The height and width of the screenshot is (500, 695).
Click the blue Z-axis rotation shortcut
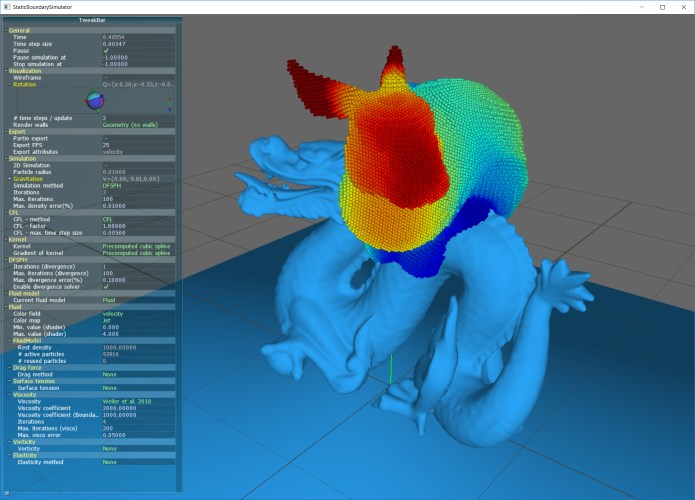pyautogui.click(x=170, y=109)
